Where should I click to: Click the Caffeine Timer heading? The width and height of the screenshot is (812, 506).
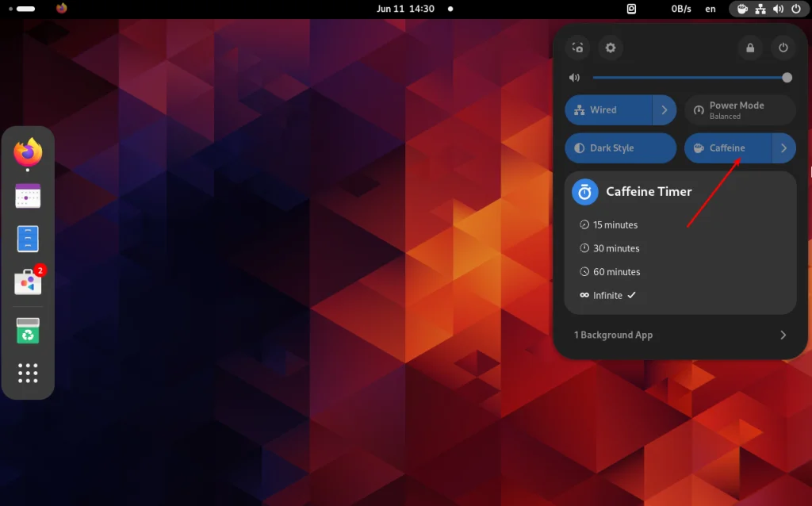649,192
